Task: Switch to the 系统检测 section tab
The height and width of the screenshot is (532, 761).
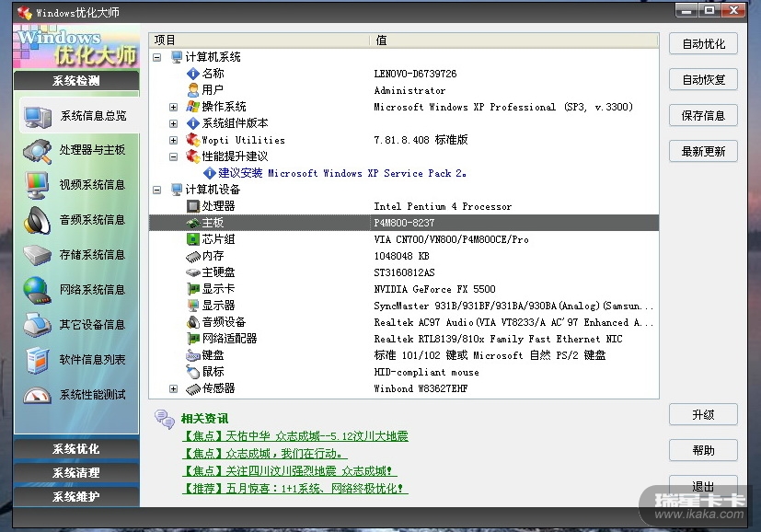Action: pyautogui.click(x=76, y=81)
